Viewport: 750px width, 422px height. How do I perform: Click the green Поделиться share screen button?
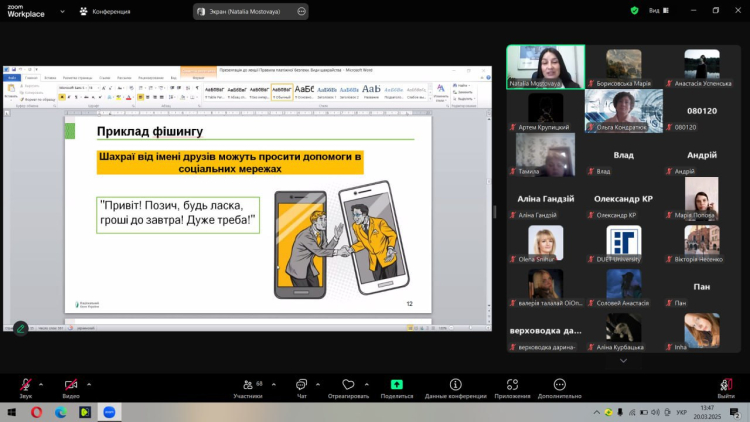coord(396,386)
